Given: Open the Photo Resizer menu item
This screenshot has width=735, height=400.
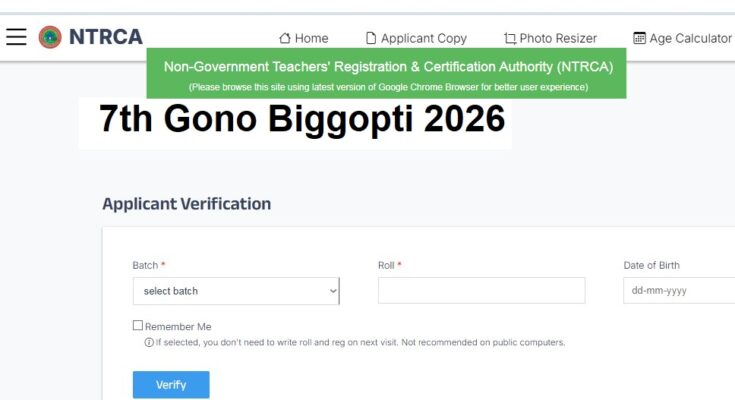Looking at the screenshot, I should [559, 38].
